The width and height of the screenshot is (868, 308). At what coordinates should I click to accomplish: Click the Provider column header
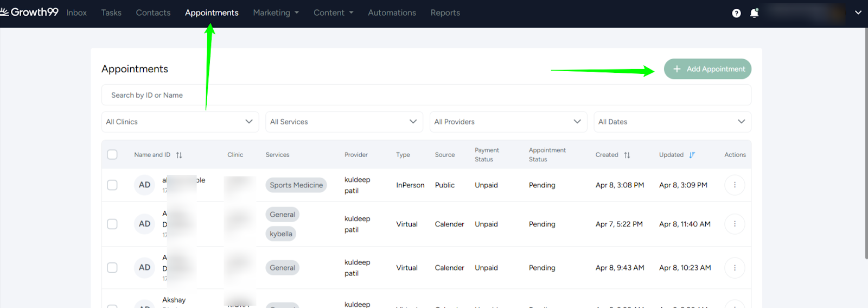tap(356, 155)
